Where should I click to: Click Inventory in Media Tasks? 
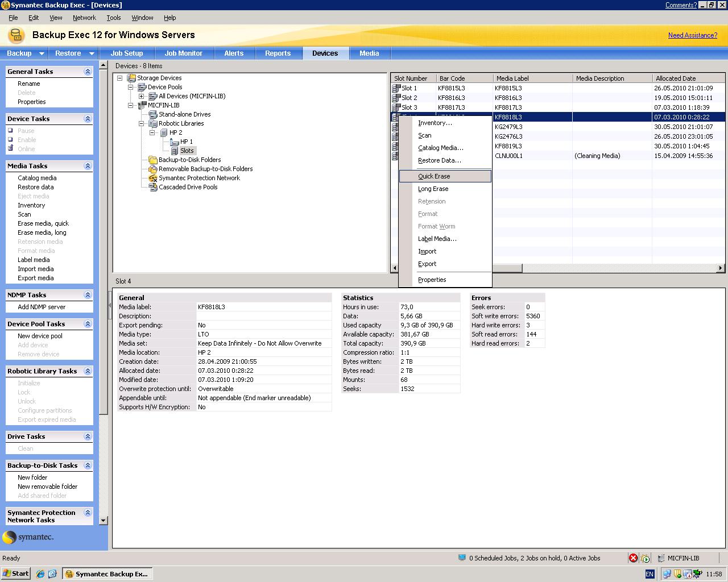(31, 205)
